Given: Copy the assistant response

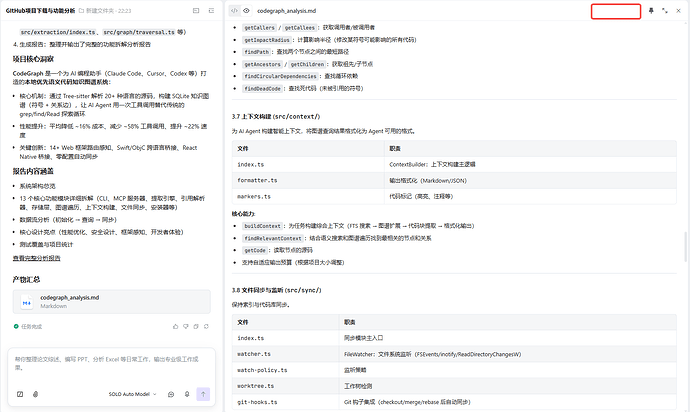Looking at the screenshot, I should click(196, 327).
